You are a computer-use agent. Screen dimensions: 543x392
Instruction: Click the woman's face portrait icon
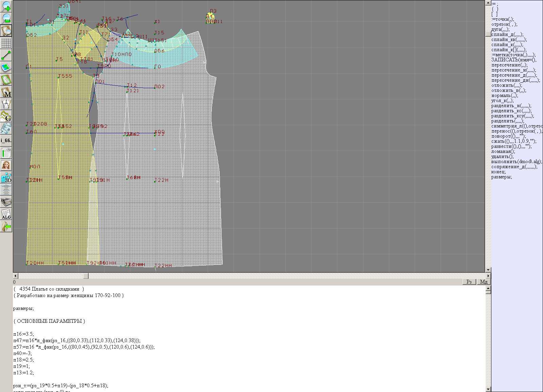[6, 165]
